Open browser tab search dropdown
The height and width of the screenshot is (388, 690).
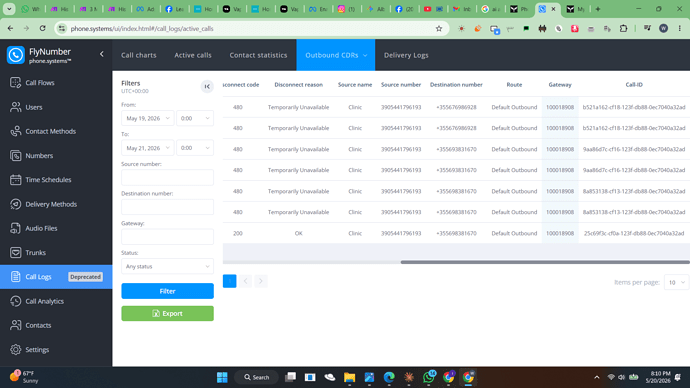[x=9, y=9]
